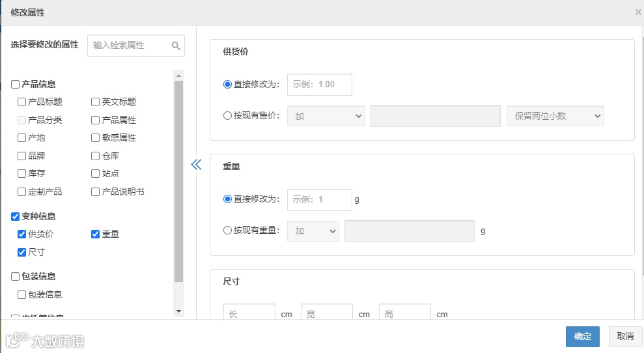This screenshot has height=353, width=644.
Task: Check the 产品标题 checkbox
Action: click(x=22, y=102)
